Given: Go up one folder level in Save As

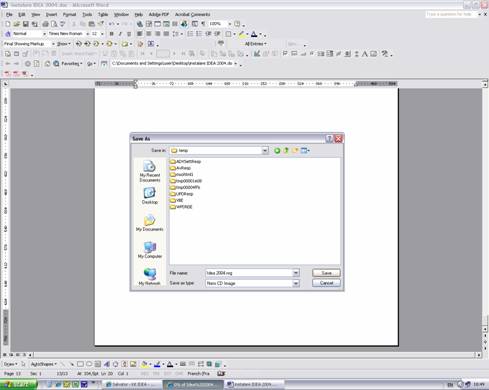Looking at the screenshot, I should [x=286, y=150].
